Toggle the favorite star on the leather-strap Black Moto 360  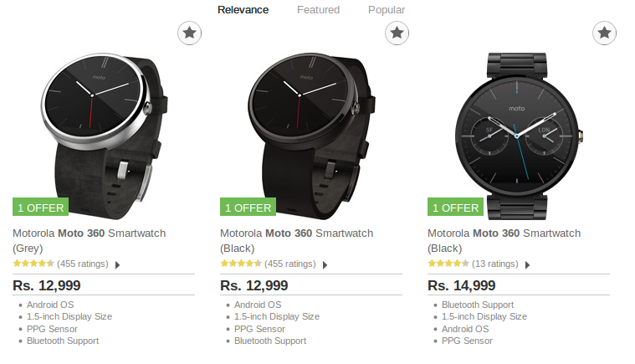coord(397,33)
